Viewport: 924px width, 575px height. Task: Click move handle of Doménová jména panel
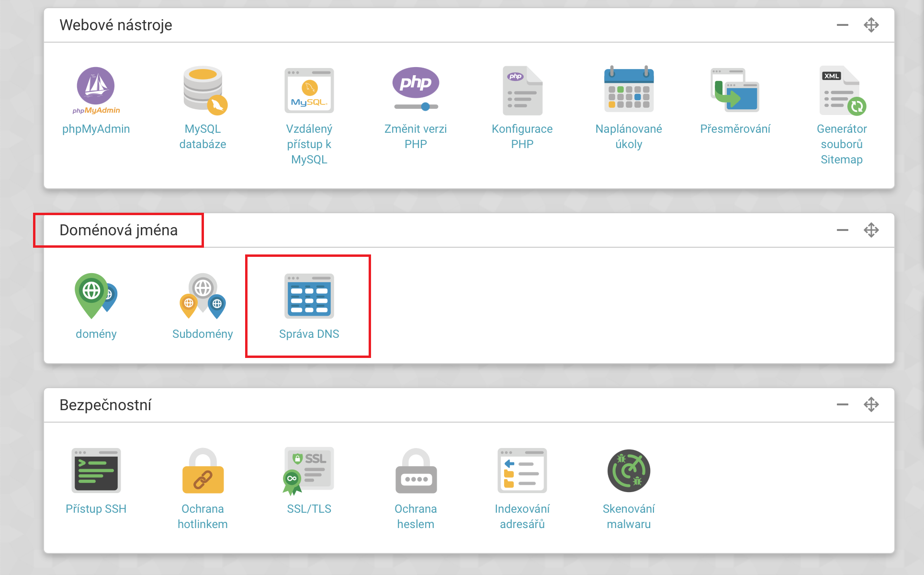(x=871, y=230)
